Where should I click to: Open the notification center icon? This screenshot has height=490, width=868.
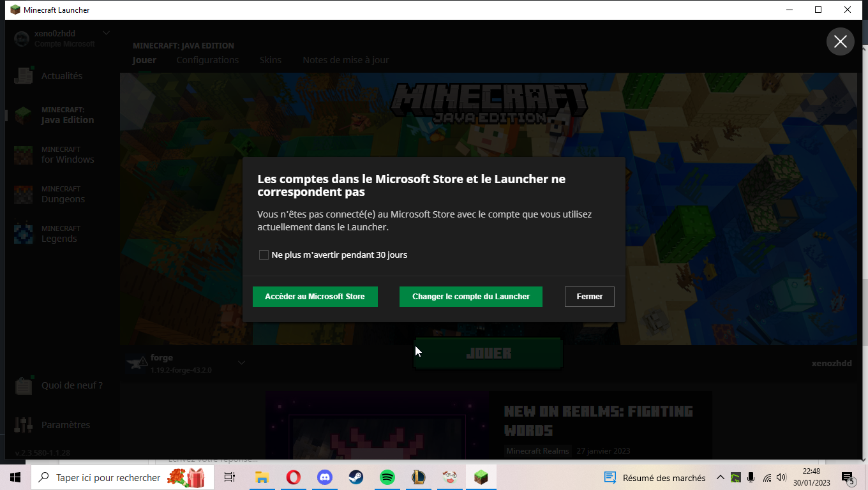click(x=848, y=477)
